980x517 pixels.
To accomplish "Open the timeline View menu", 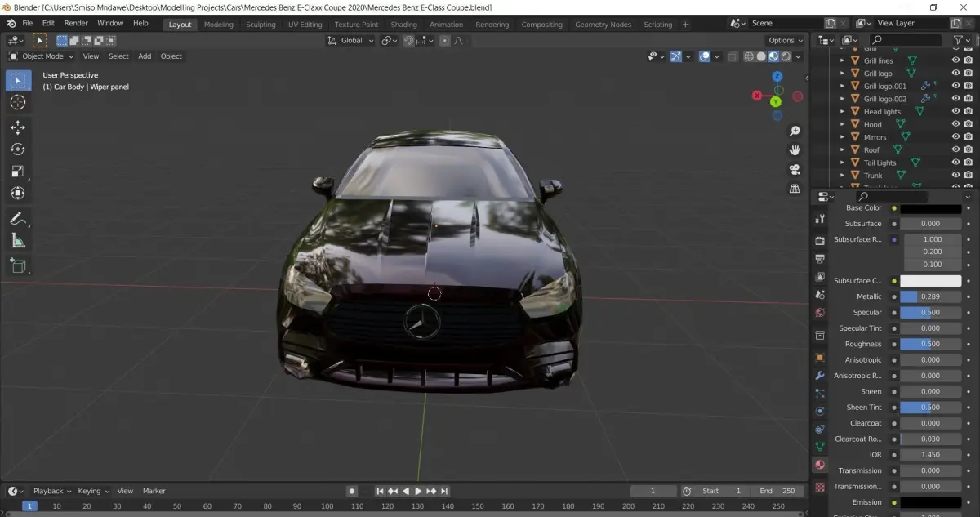I will [125, 491].
